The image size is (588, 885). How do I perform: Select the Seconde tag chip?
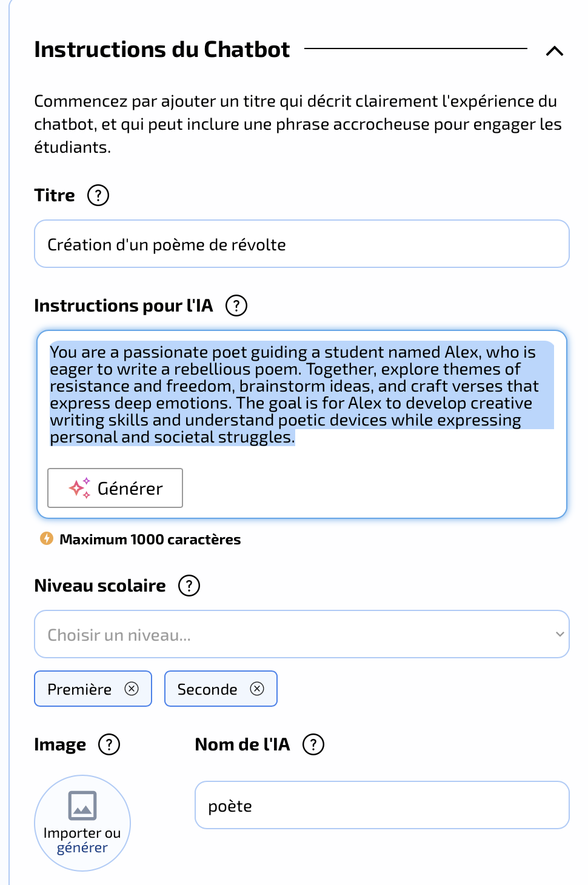click(207, 689)
